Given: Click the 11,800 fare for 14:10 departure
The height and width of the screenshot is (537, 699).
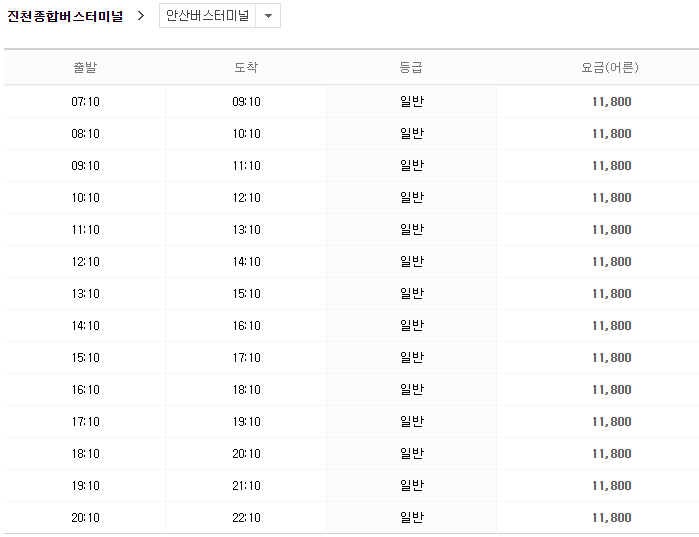Looking at the screenshot, I should pyautogui.click(x=611, y=326).
